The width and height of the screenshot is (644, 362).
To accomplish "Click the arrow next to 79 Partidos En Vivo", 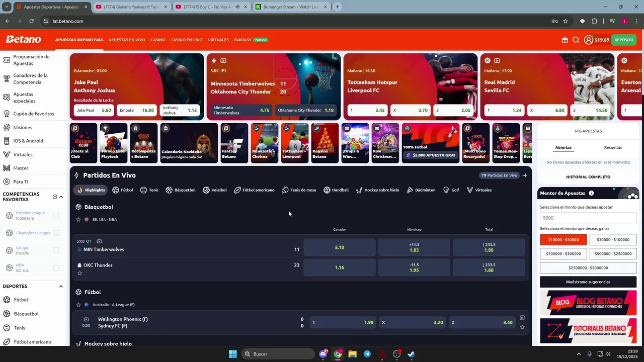I will pyautogui.click(x=524, y=175).
